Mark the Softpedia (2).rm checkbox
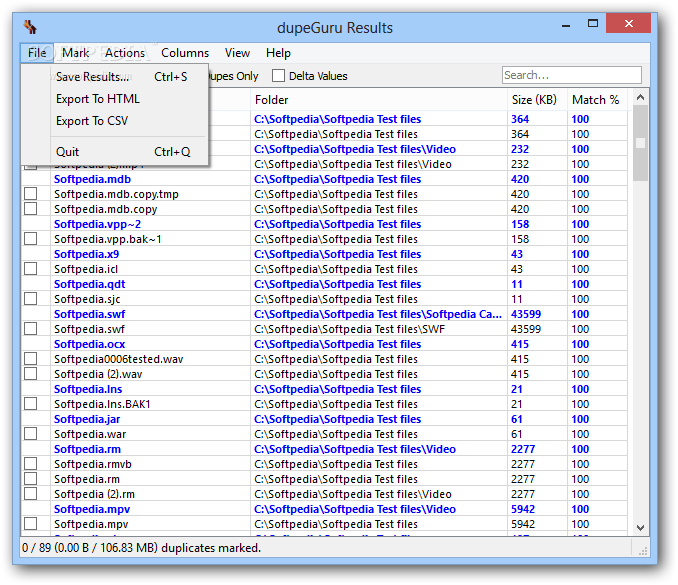Screen dimensions: 678x585 30,494
